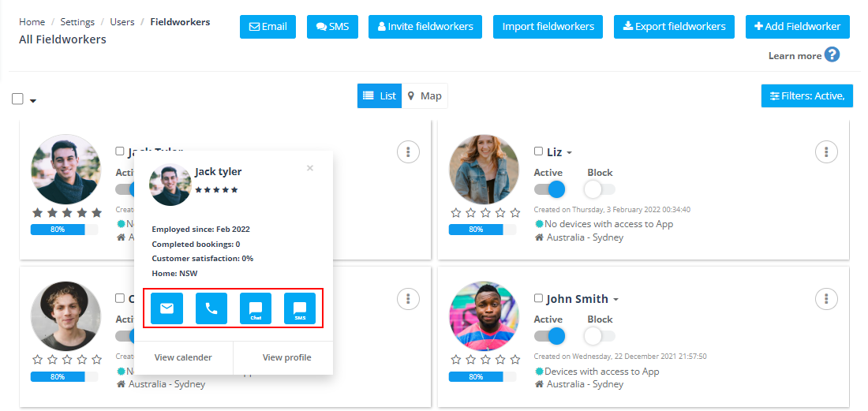The height and width of the screenshot is (411, 868).
Task: Call Jack tyler via phone icon
Action: click(211, 308)
